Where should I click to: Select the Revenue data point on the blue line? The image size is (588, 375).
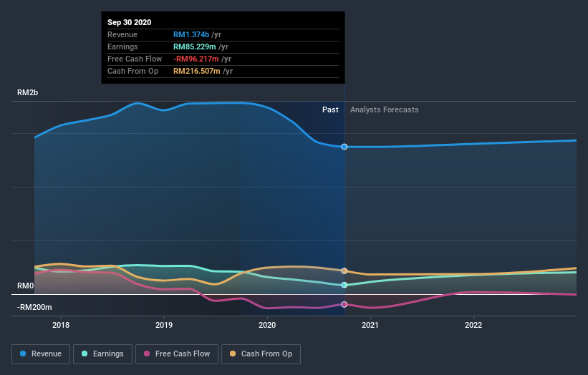pyautogui.click(x=344, y=147)
